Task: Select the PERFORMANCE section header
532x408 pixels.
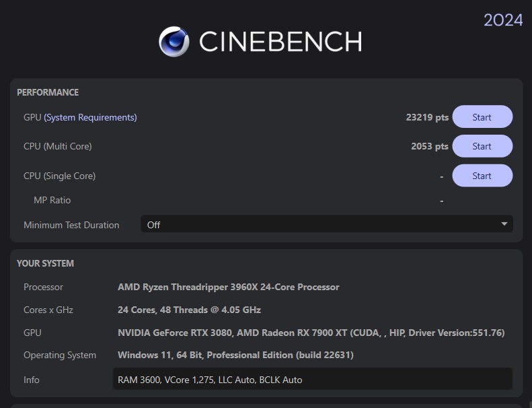Action: [x=48, y=92]
